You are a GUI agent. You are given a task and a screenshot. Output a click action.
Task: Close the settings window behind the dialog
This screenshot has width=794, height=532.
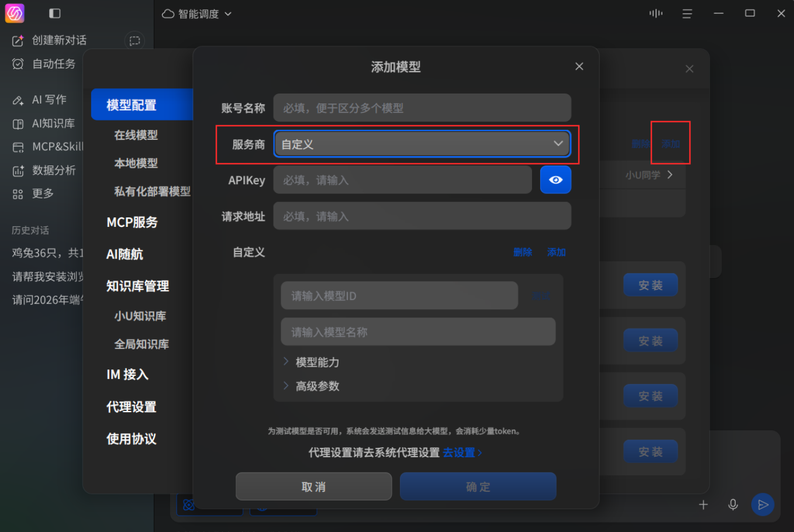690,69
